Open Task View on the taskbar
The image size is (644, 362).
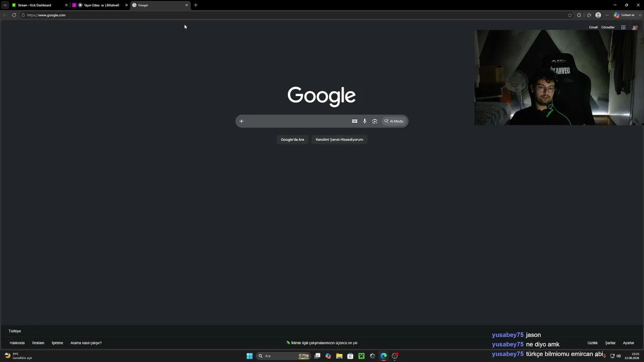tap(317, 356)
